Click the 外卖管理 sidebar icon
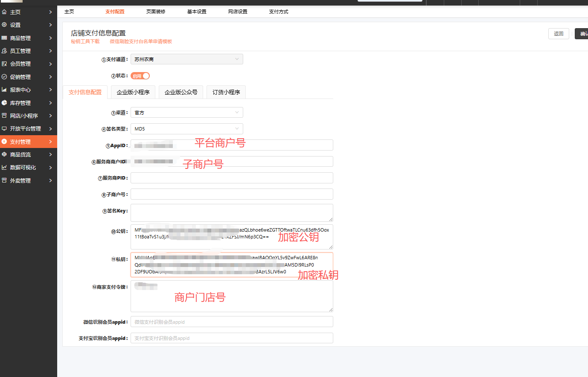Screen dimensions: 588x377 [4, 180]
